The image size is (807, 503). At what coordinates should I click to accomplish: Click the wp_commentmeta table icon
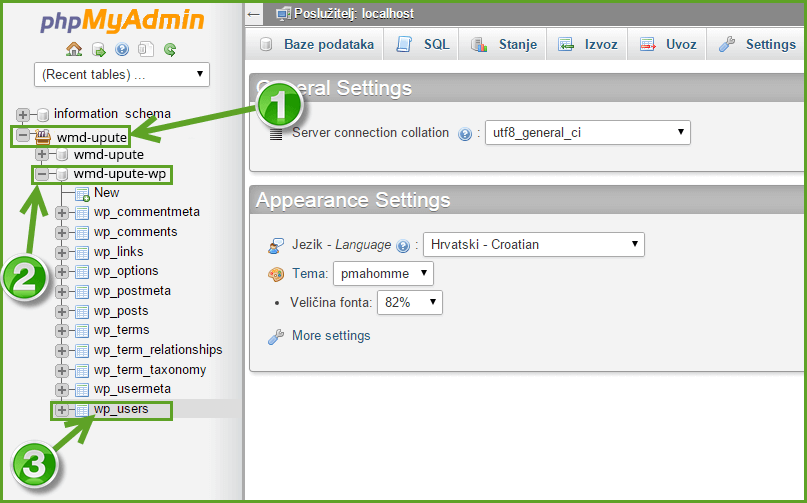tap(82, 213)
